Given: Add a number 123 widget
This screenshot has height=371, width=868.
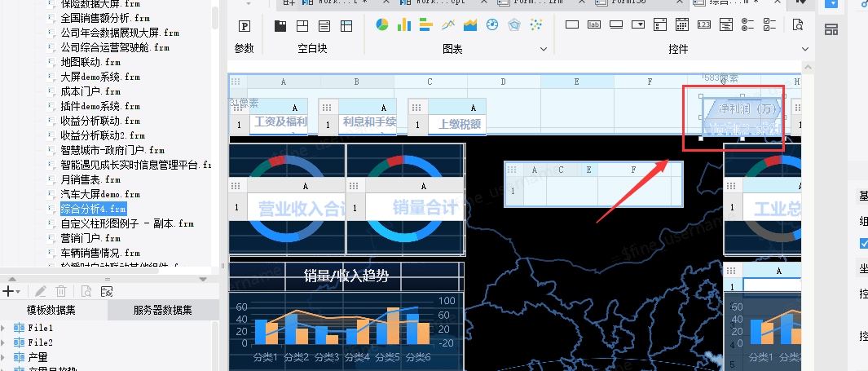Looking at the screenshot, I should pos(704,25).
